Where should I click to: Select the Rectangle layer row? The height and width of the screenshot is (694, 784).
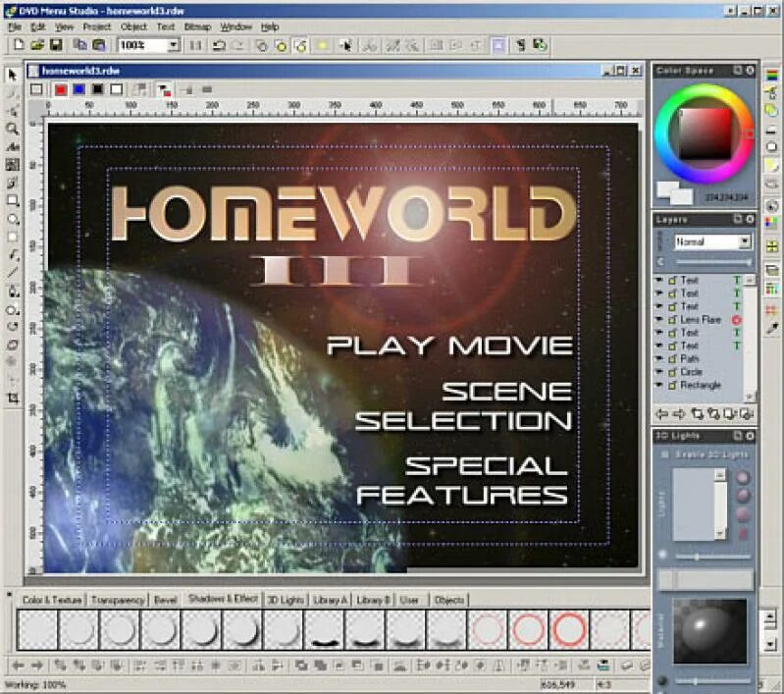point(700,385)
